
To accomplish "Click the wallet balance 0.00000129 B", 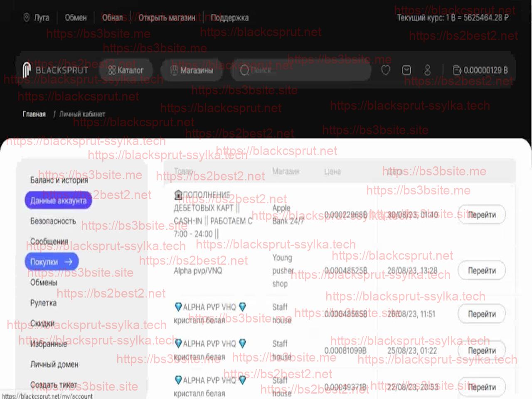I will (480, 70).
